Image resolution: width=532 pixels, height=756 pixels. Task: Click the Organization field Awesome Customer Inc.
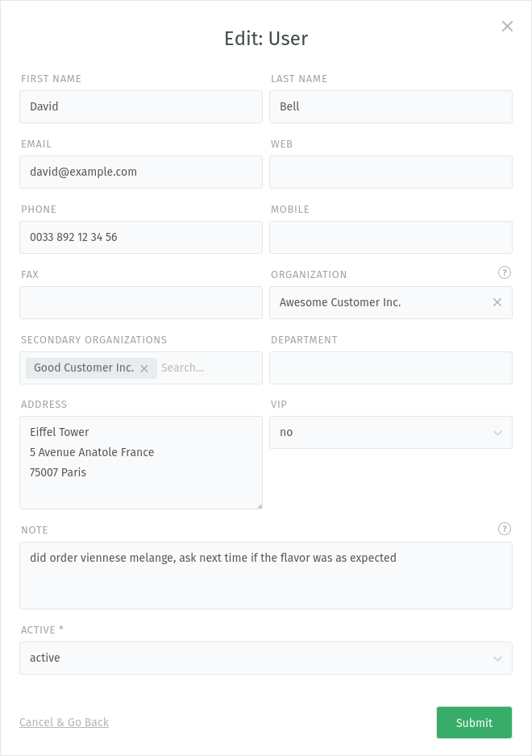tap(379, 302)
